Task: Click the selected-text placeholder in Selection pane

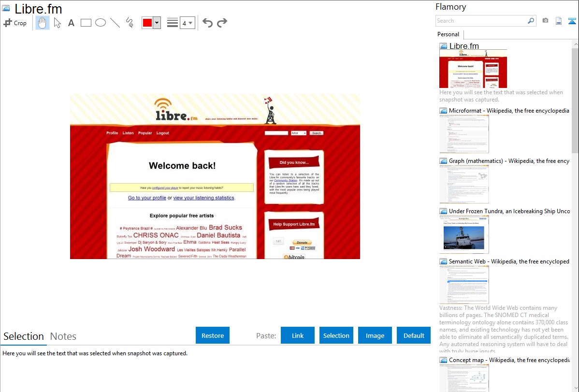Action: coord(95,353)
